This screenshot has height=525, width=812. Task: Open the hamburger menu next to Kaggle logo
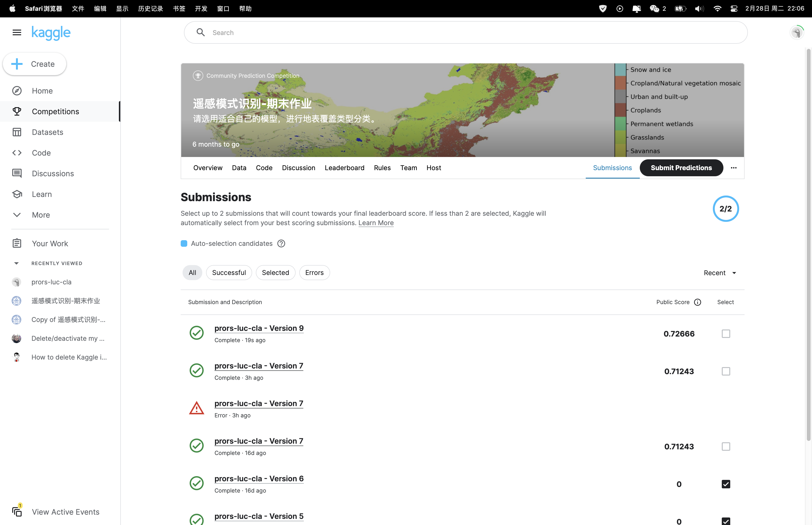click(x=17, y=33)
